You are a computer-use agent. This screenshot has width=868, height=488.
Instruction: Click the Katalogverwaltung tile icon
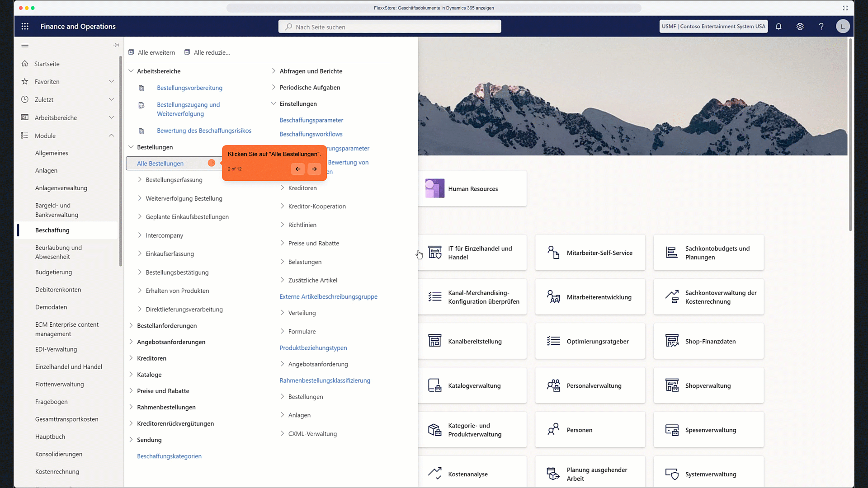[435, 385]
